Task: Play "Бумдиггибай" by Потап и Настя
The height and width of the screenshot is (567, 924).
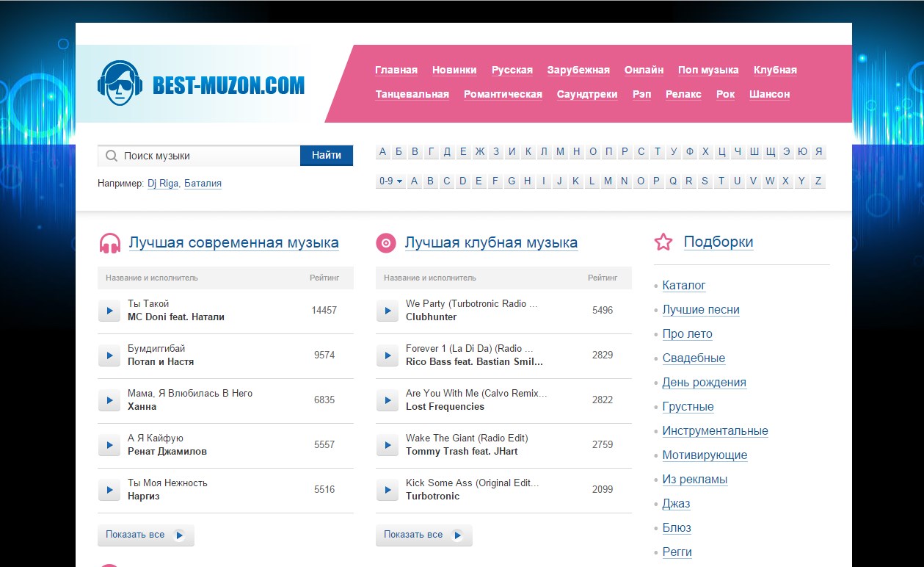Action: tap(109, 355)
